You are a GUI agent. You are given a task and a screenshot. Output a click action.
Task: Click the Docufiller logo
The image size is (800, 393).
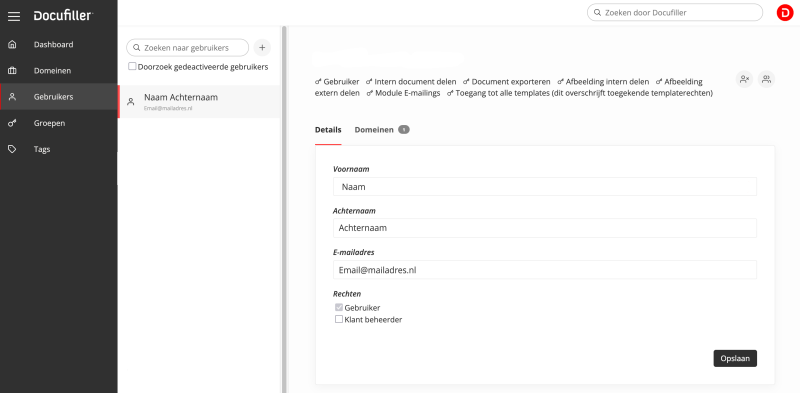click(x=63, y=16)
